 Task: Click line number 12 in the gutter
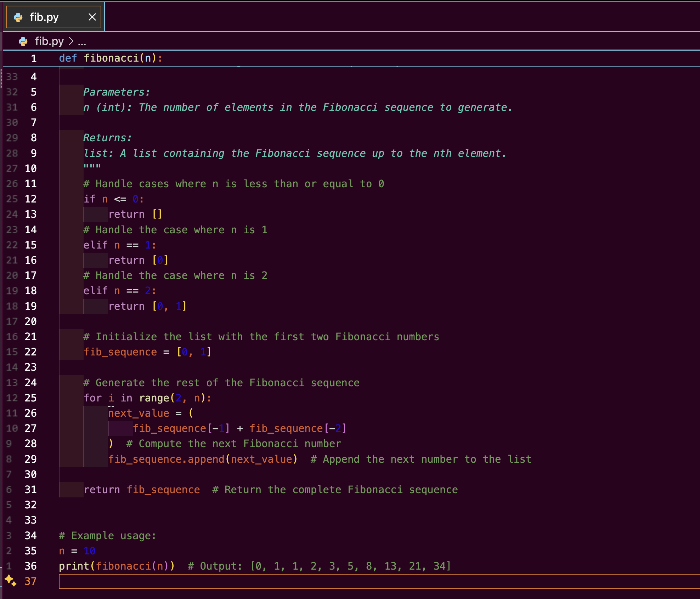30,199
